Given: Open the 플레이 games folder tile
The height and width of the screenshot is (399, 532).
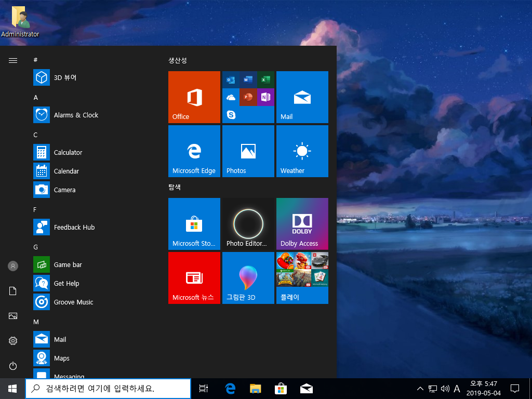Looking at the screenshot, I should click(x=302, y=278).
